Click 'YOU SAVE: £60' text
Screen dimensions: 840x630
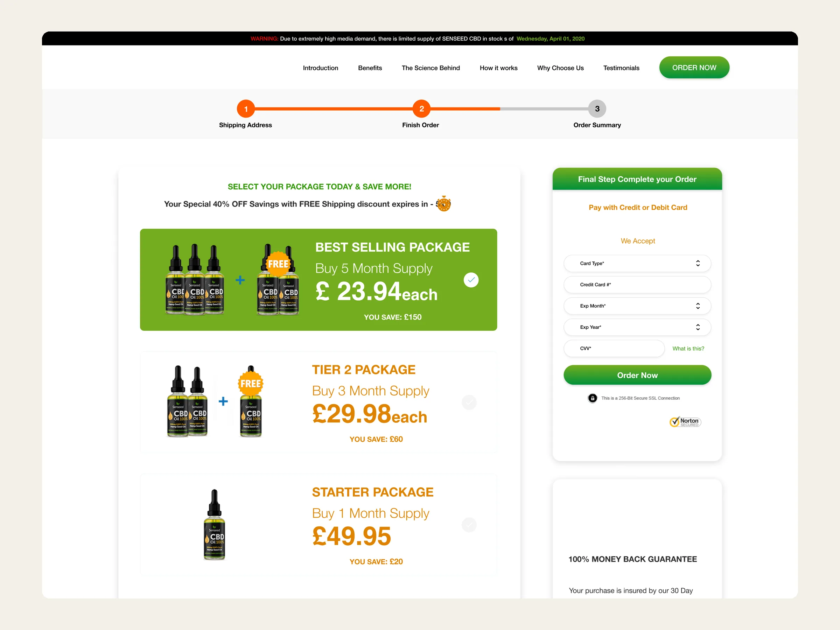point(376,439)
